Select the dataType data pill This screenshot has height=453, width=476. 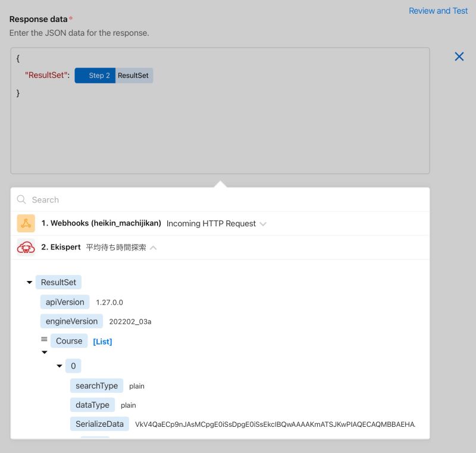tap(92, 405)
